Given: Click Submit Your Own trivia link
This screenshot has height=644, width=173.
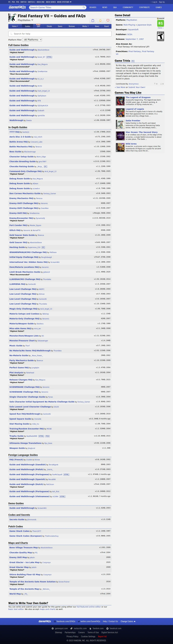Looking at the screenshot, I should tap(137, 87).
